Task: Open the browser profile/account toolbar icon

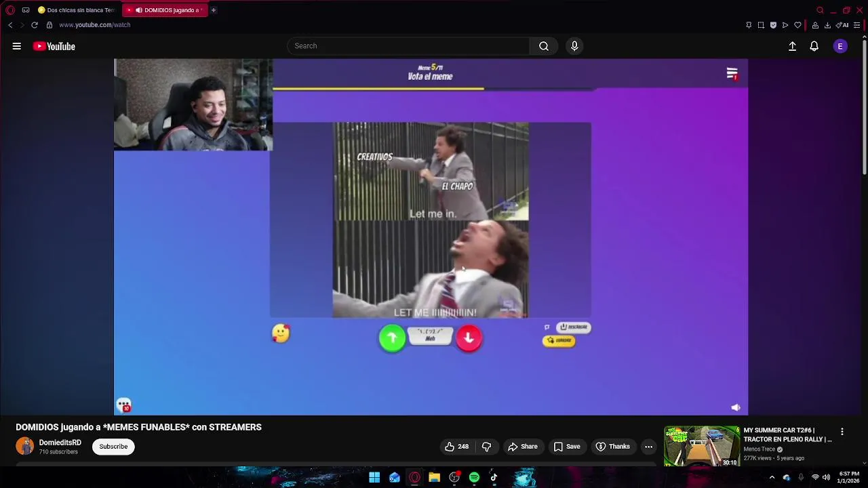Action: point(815,25)
